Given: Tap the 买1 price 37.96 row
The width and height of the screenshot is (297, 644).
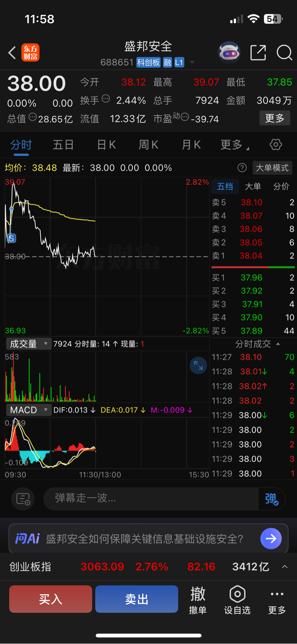Looking at the screenshot, I should pyautogui.click(x=253, y=278).
